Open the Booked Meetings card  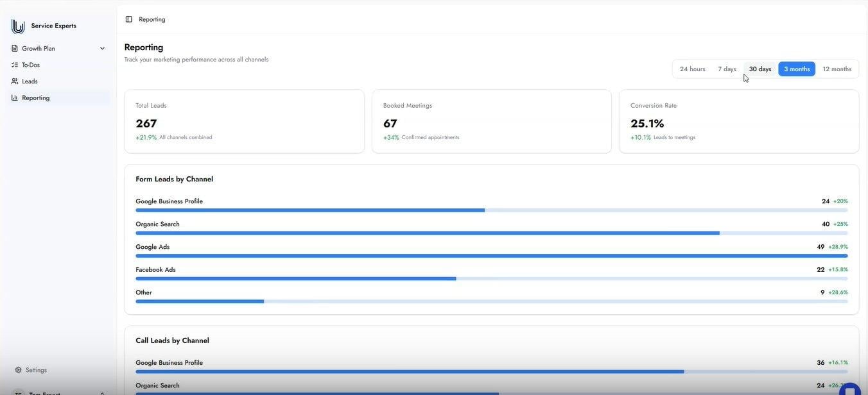pyautogui.click(x=492, y=121)
